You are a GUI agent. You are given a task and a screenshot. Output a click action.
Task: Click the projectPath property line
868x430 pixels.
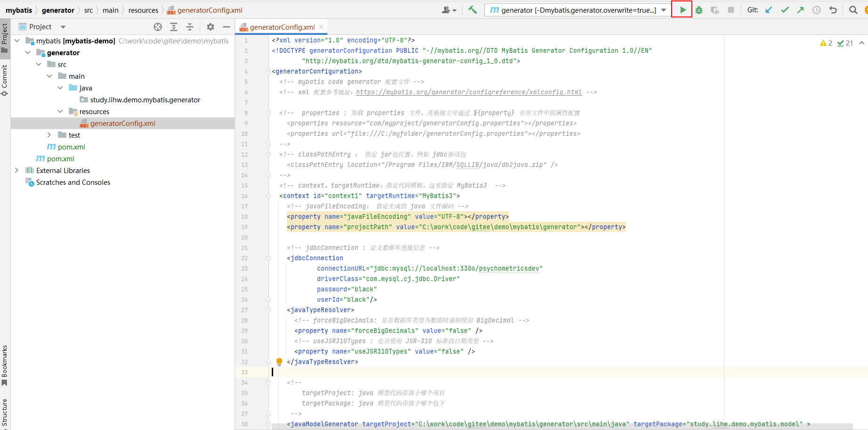click(456, 227)
